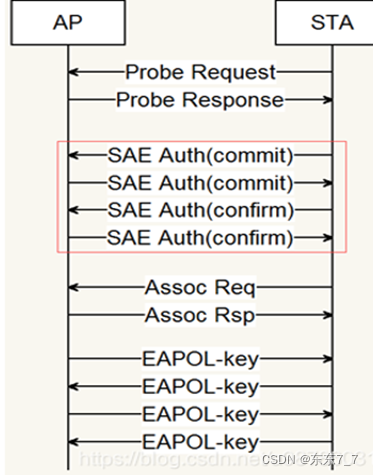Image resolution: width=373 pixels, height=475 pixels.
Task: Click the arrowhead of the last EAPOL-key arrow
Action: tap(73, 442)
